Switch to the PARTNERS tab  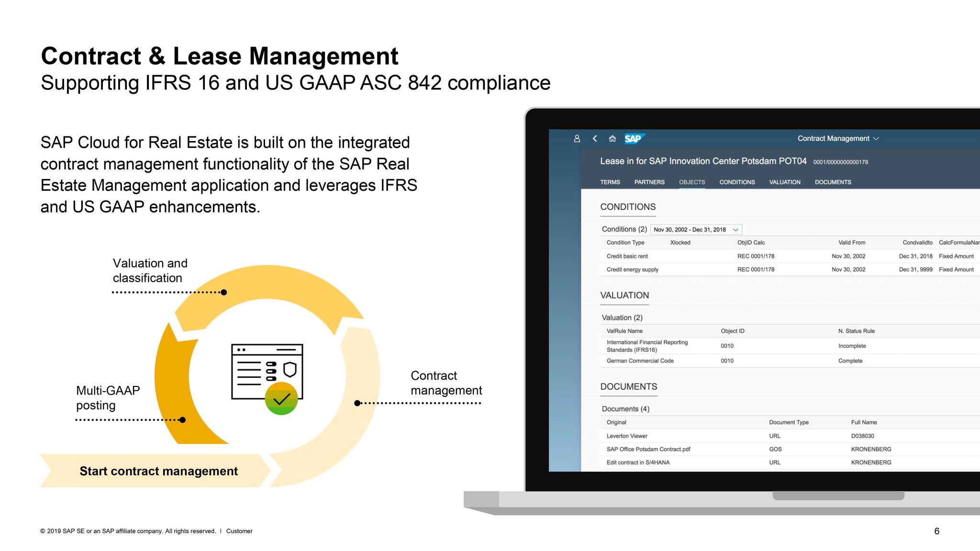[x=649, y=182]
